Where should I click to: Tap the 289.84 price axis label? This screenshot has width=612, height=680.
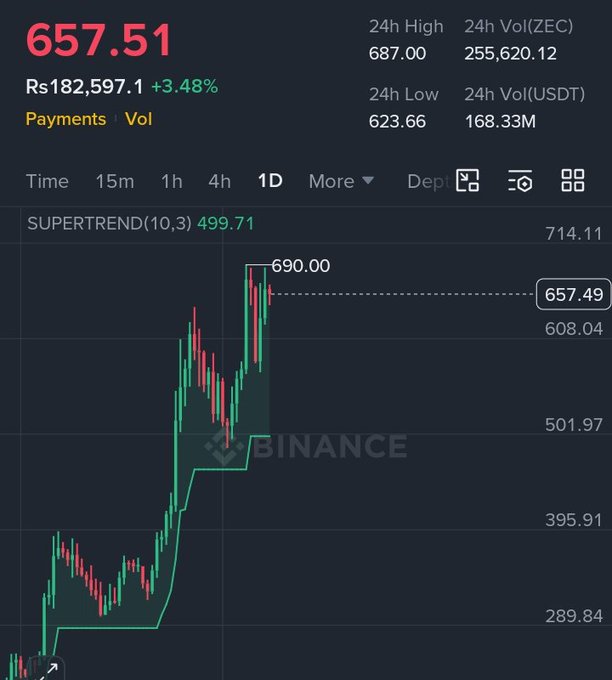tap(573, 616)
